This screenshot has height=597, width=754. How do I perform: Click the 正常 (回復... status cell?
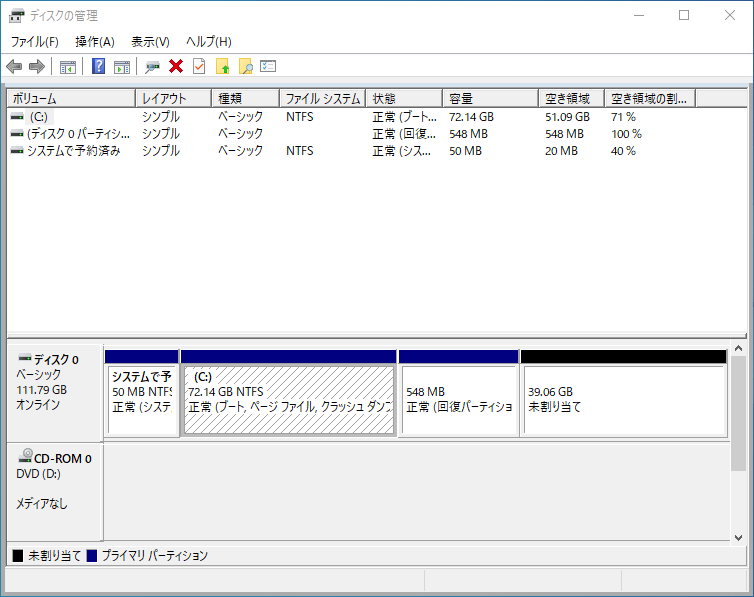pos(404,134)
